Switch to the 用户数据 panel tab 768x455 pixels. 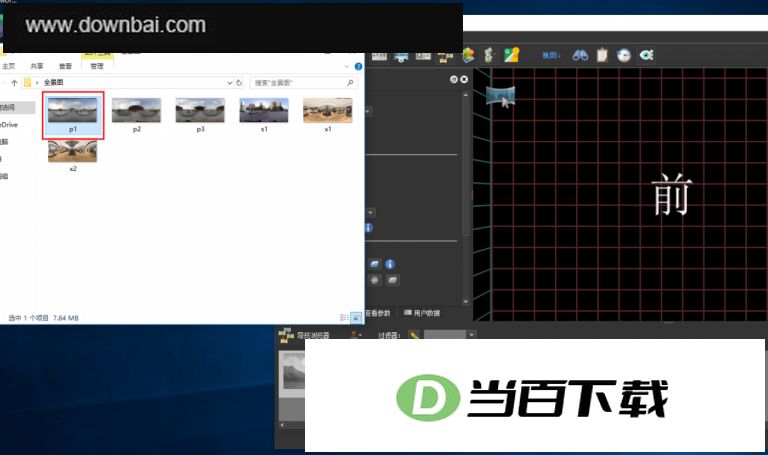422,313
